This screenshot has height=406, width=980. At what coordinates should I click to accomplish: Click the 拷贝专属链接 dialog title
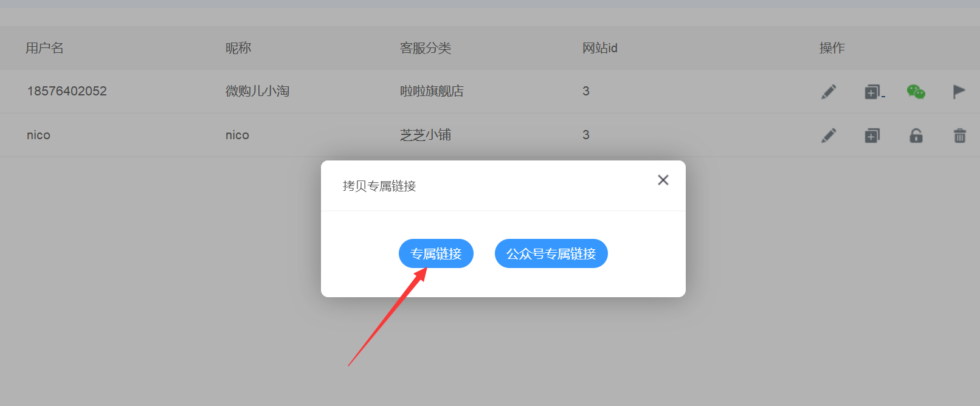379,186
